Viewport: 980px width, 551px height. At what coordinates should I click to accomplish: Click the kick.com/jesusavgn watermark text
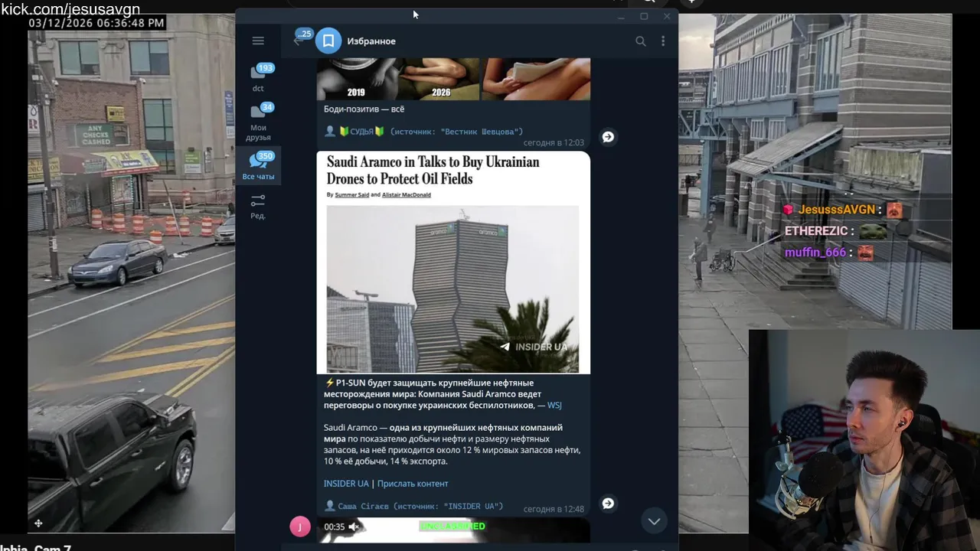(70, 9)
